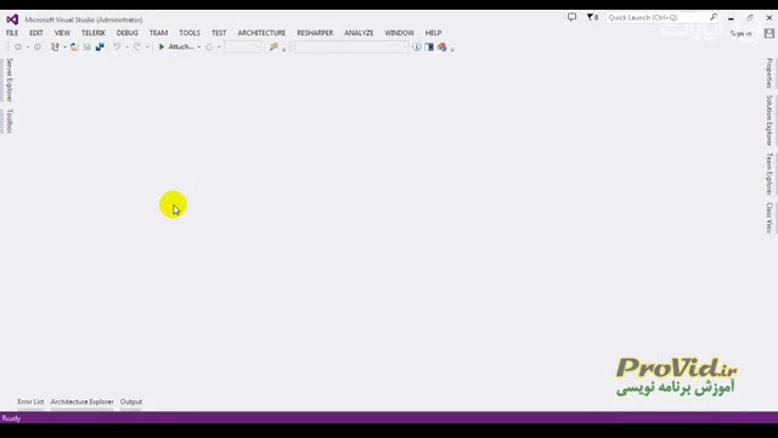Open the wide empty toolbar combo box
Image resolution: width=778 pixels, height=438 pixels.
[x=350, y=47]
